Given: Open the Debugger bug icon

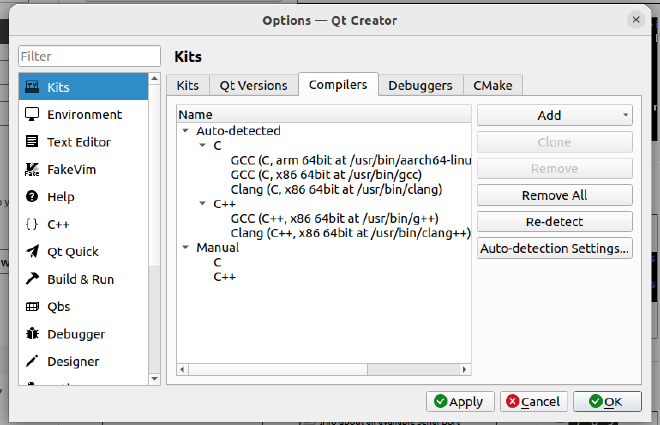Looking at the screenshot, I should [32, 334].
